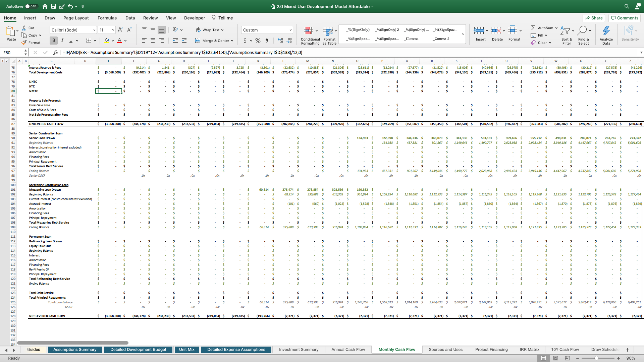
Task: Click the Format painter brush icon
Action: (x=24, y=43)
